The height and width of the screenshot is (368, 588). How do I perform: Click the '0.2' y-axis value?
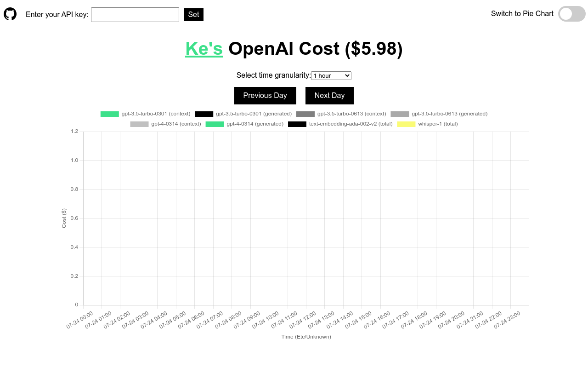(x=74, y=276)
